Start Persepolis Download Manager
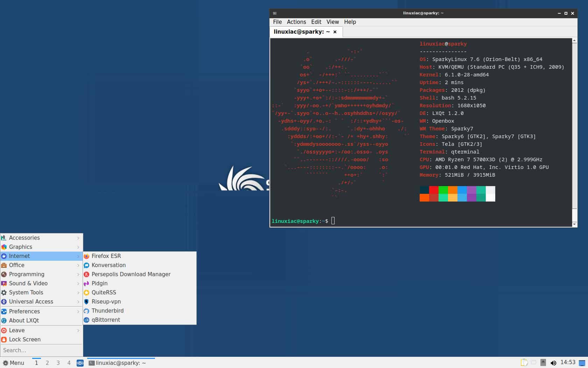The image size is (588, 368). click(x=131, y=274)
